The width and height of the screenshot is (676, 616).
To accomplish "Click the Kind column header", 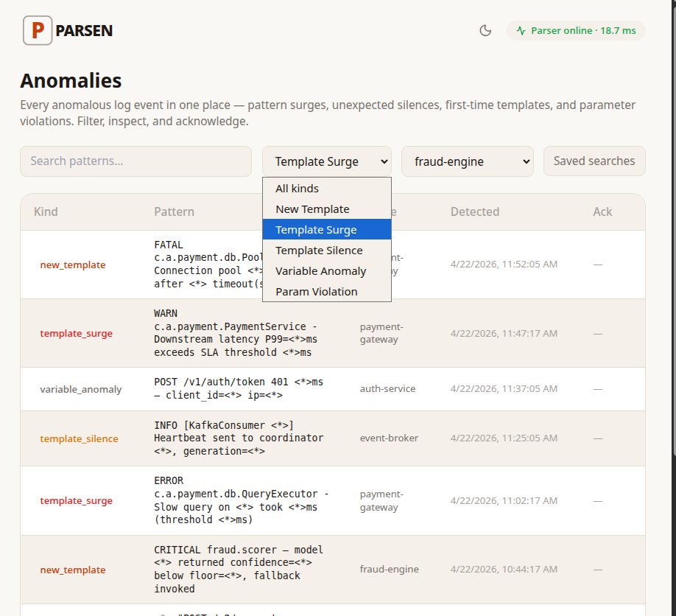I will 46,211.
